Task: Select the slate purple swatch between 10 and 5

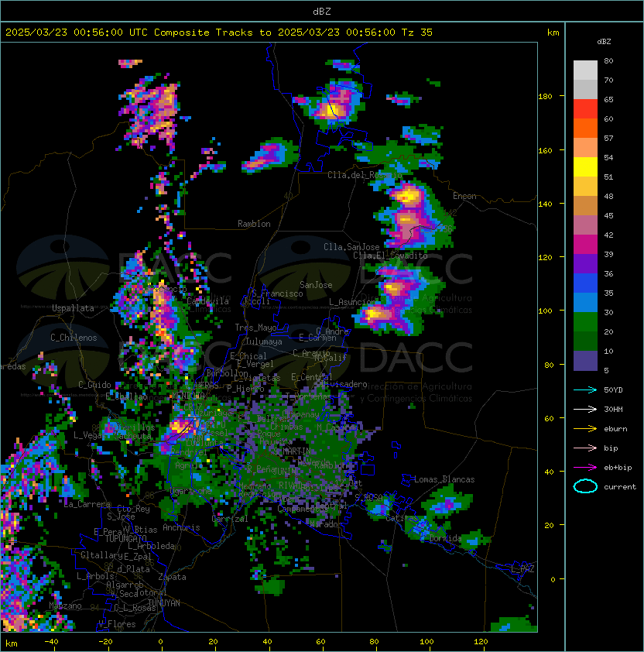Action: [585, 361]
